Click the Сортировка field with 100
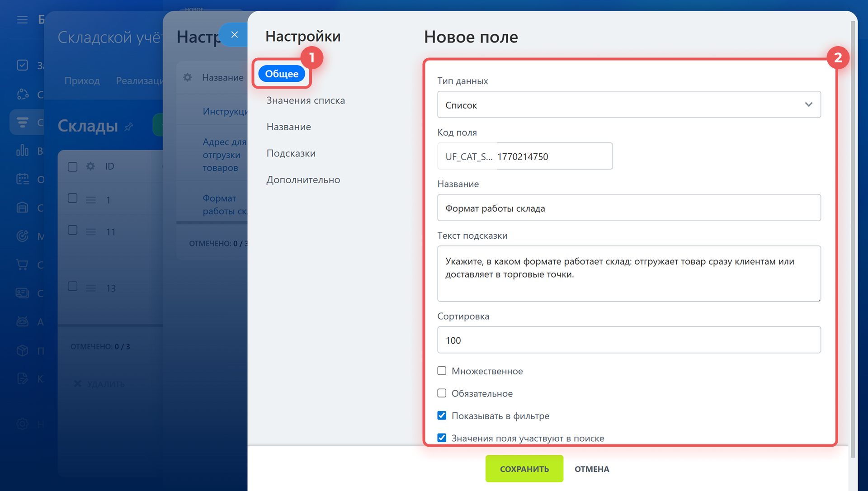This screenshot has height=491, width=868. click(628, 340)
